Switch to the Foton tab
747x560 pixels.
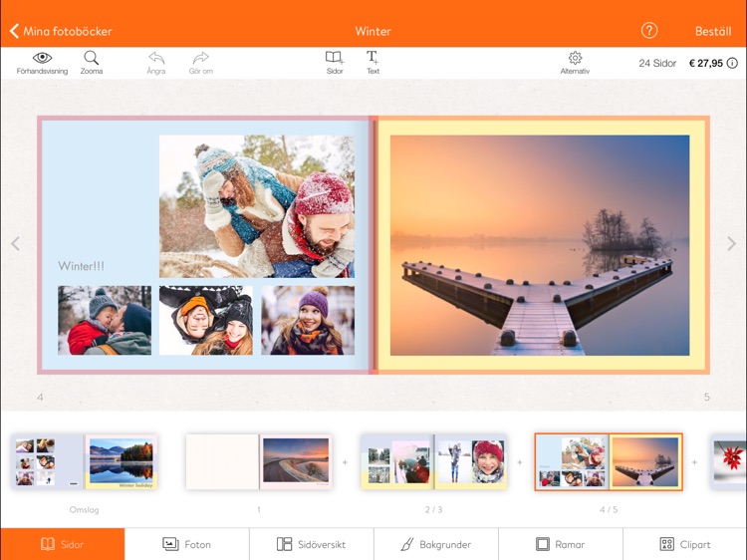186,544
